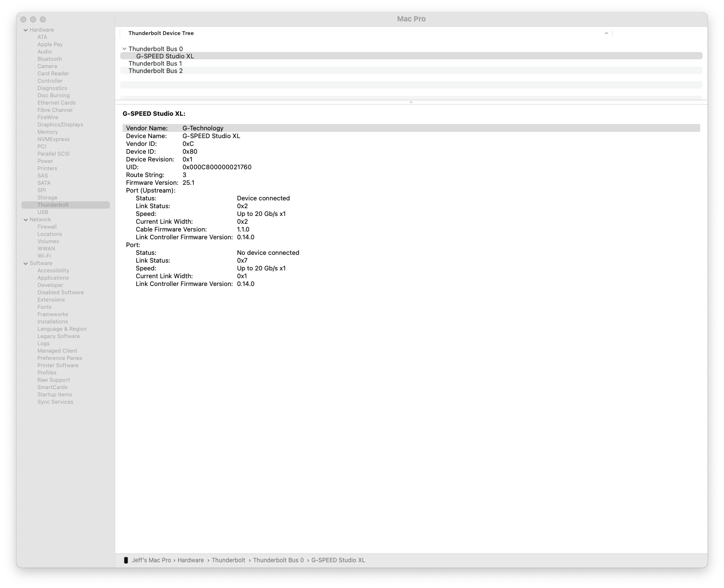The image size is (724, 588).
Task: Select Thunderbolt Bus 1 row
Action: pos(411,63)
